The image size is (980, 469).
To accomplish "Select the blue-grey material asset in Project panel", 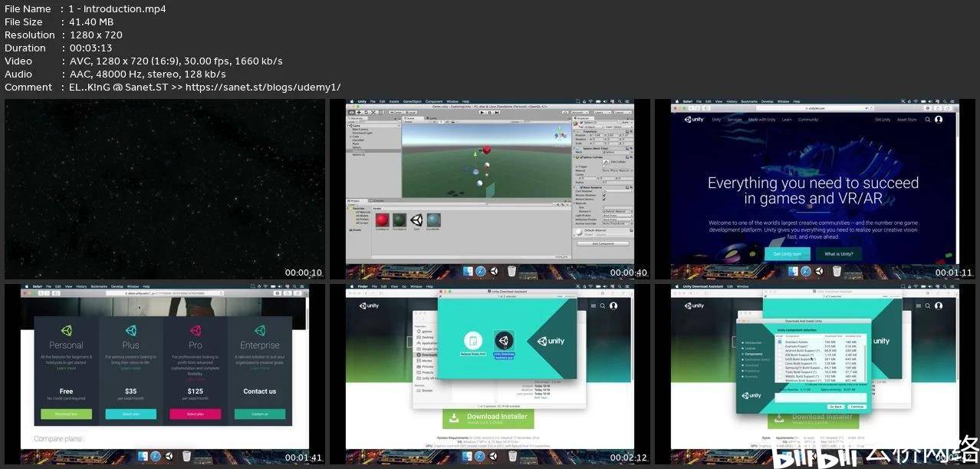I will tap(434, 220).
